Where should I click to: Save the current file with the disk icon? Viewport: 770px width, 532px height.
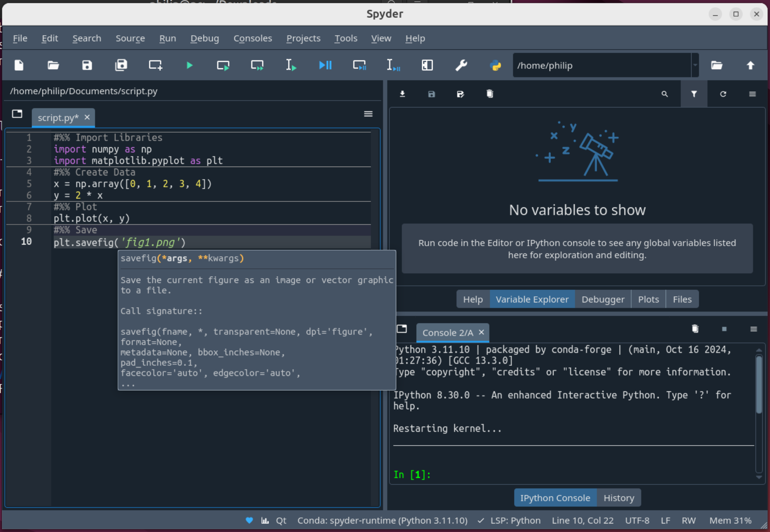(87, 65)
